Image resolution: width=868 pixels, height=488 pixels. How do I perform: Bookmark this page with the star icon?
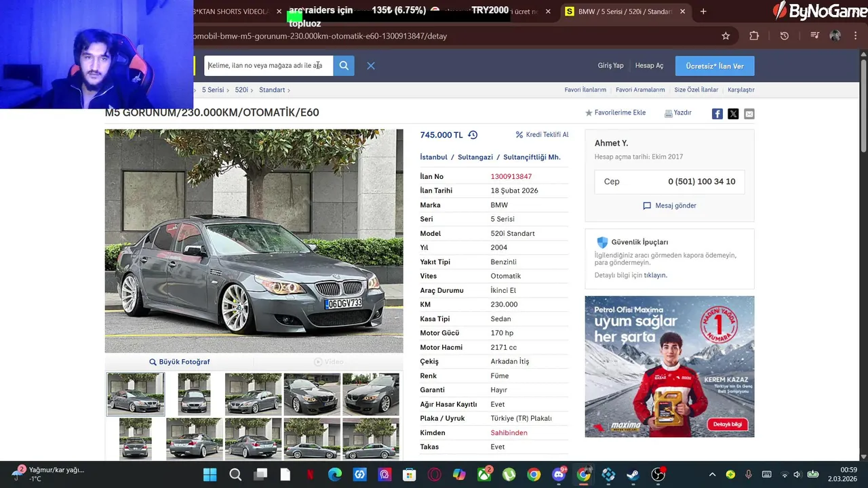tap(726, 36)
